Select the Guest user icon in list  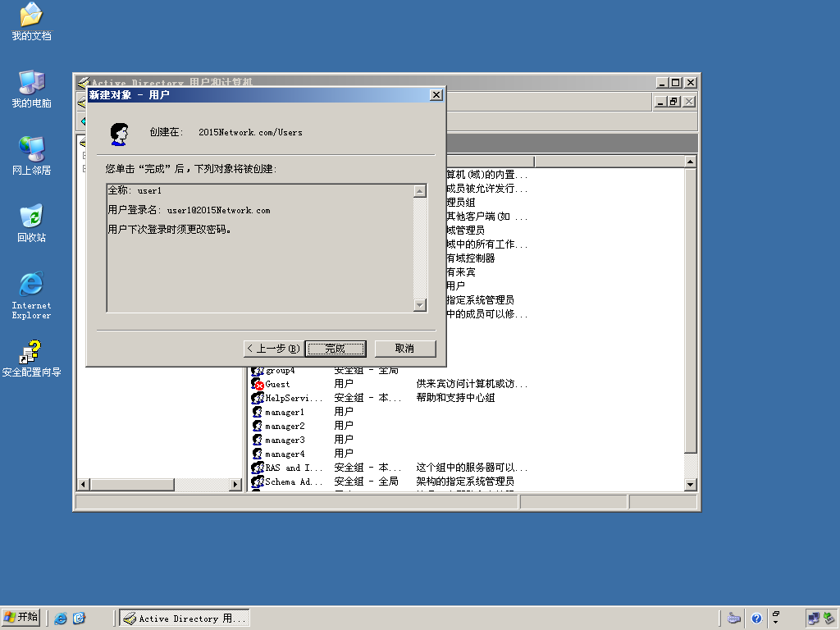258,384
